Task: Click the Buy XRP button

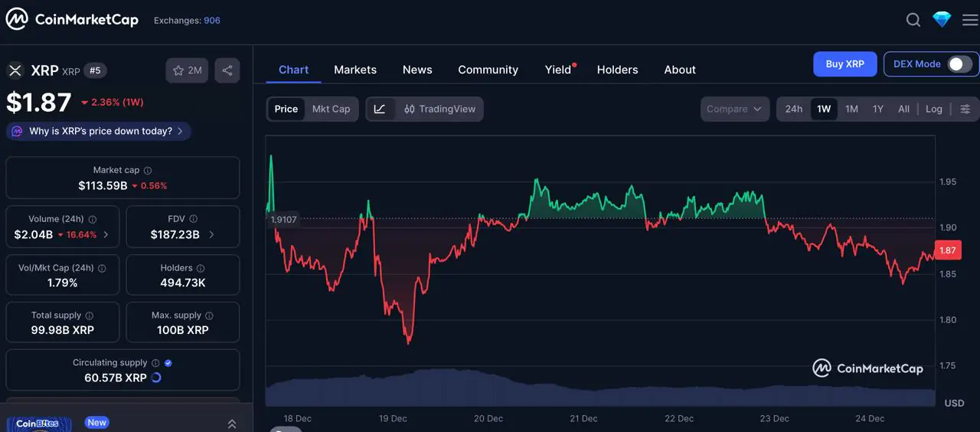Action: (x=844, y=64)
